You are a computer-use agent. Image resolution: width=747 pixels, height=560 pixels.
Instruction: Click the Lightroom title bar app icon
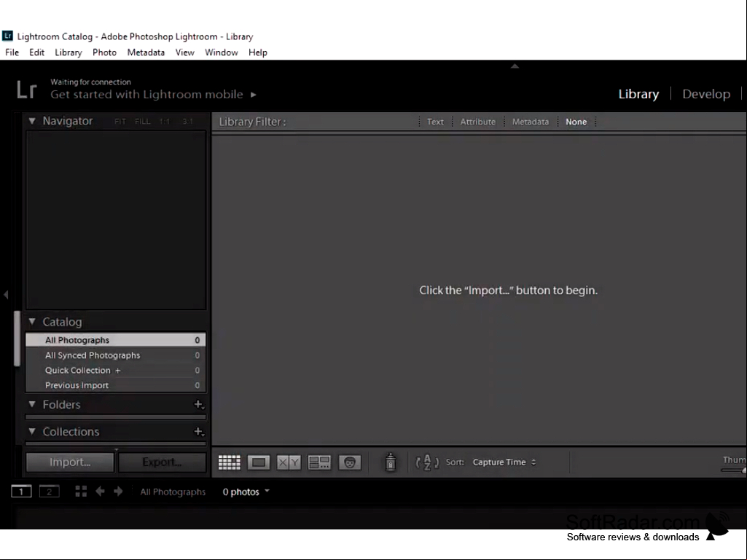click(7, 36)
